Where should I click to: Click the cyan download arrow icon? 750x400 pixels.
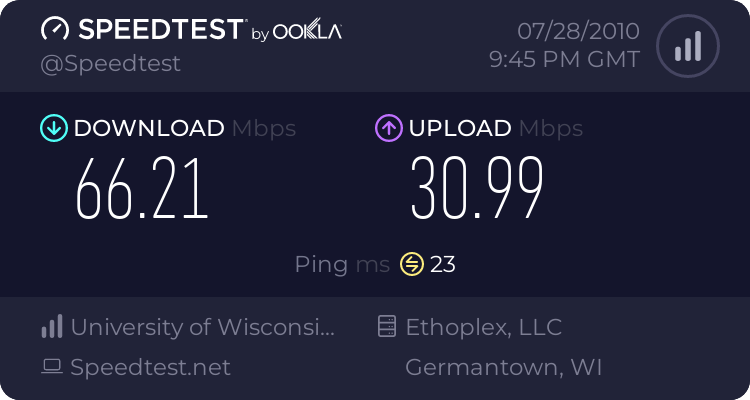click(54, 128)
